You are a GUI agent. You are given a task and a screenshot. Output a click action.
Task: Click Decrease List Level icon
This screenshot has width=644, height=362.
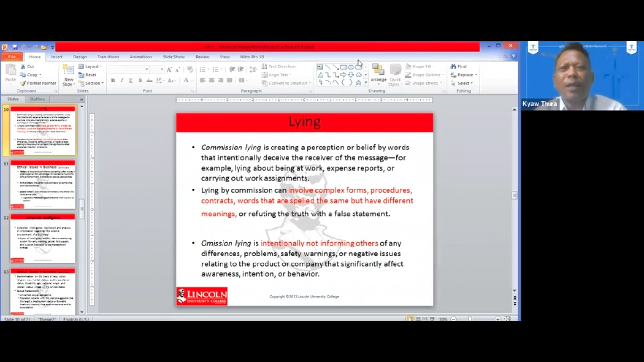tap(232, 69)
